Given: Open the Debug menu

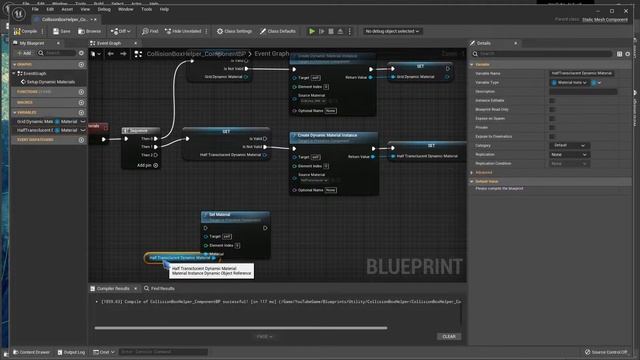Looking at the screenshot, I should 104,9.
